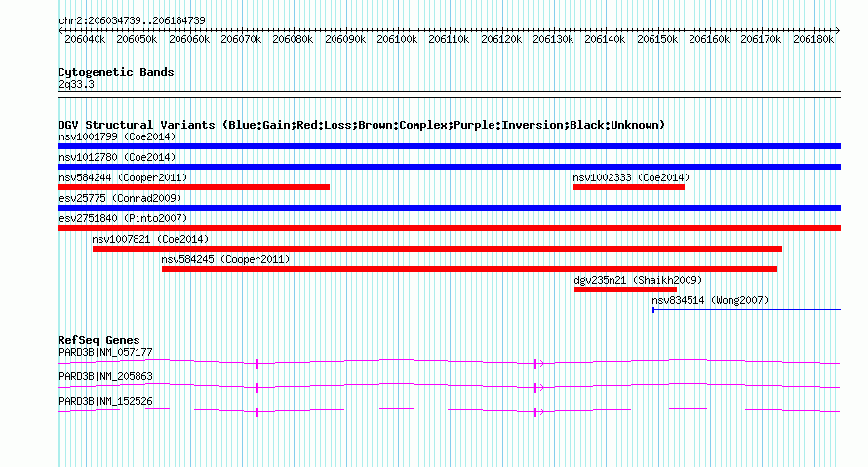The width and height of the screenshot is (868, 467).
Task: Click the nsv1007821 (Coe2014) label
Action: (x=150, y=239)
